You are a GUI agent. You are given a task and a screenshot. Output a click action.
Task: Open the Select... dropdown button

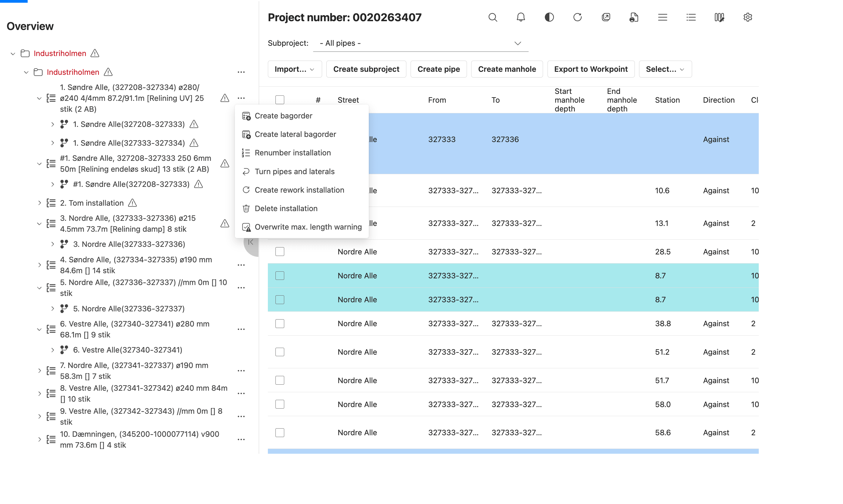[665, 69]
